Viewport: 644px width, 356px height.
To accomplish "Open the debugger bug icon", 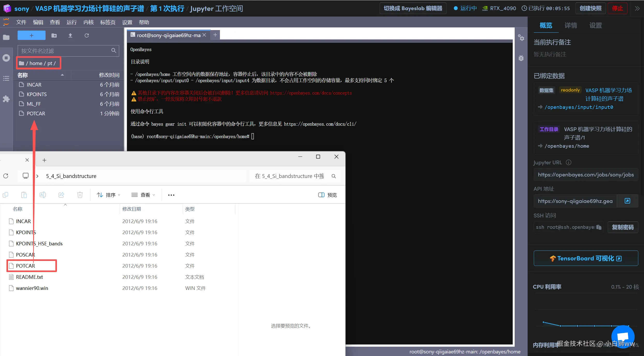I will click(x=521, y=58).
